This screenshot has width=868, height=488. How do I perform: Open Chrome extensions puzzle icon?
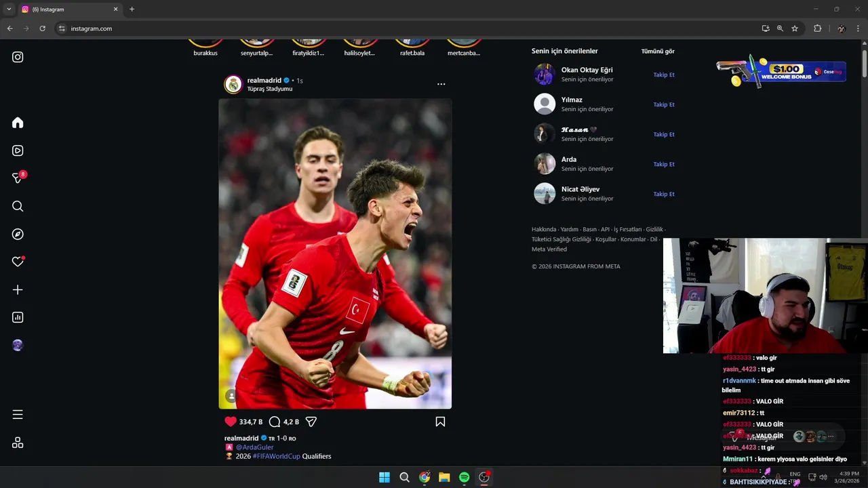point(817,28)
